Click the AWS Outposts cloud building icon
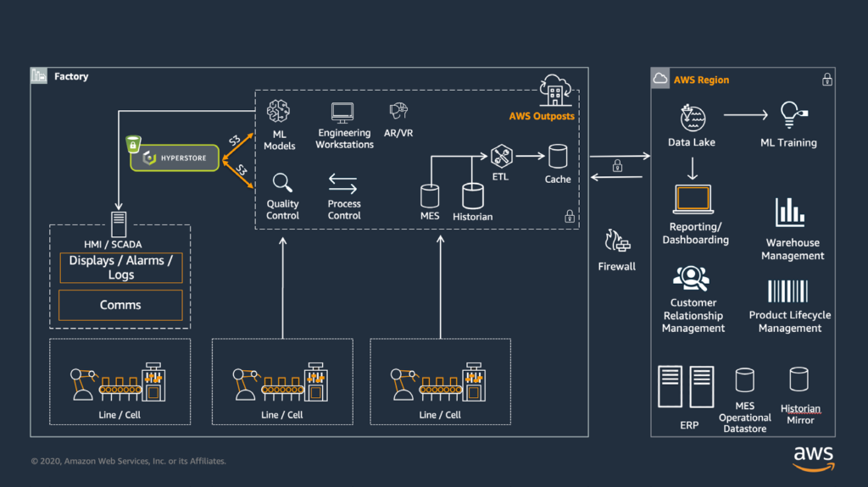868x487 pixels. point(555,91)
